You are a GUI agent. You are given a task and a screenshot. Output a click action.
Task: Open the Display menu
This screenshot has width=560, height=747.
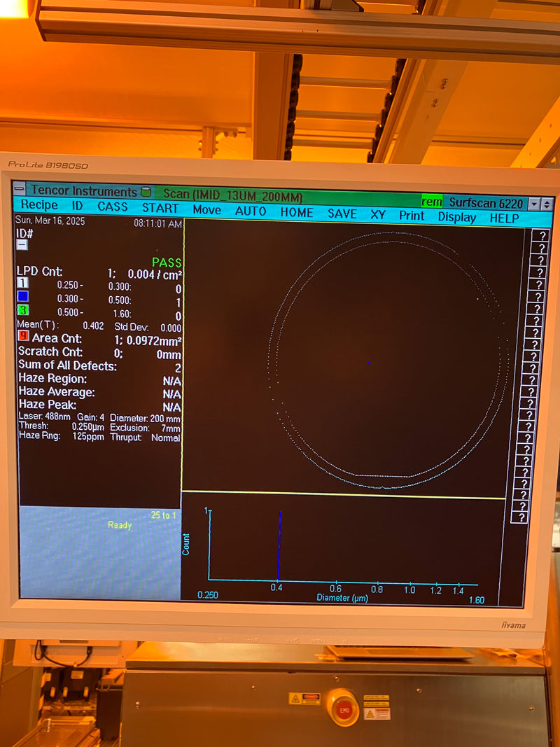(456, 217)
